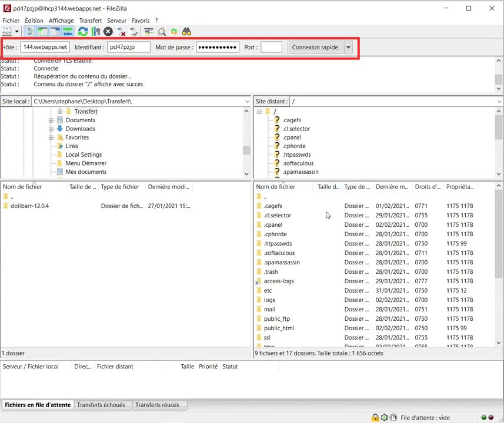Screen dimensions: 504x423
Task: Select the public_html remote folder
Action: [x=279, y=328]
